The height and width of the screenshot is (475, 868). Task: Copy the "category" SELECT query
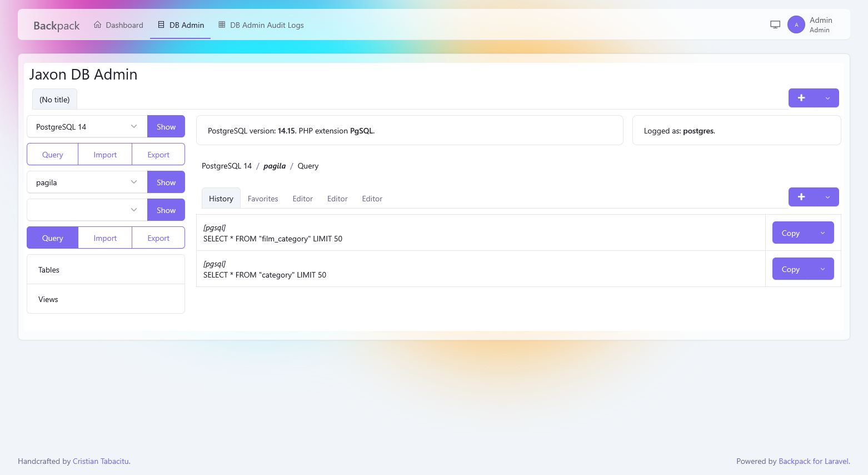pyautogui.click(x=791, y=269)
